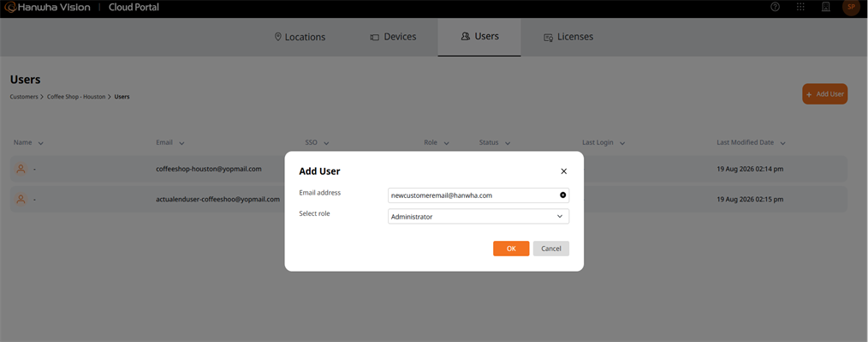This screenshot has width=868, height=342.
Task: Click the user avatar icon for coffeeshop-houston
Action: click(x=21, y=169)
